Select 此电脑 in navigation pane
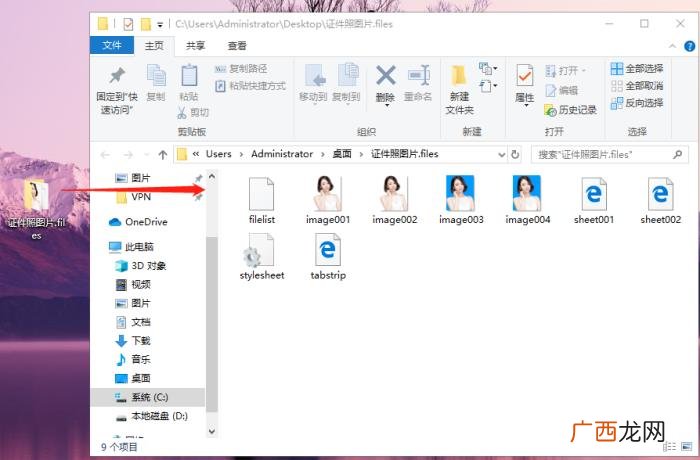Image resolution: width=700 pixels, height=460 pixels. click(131, 247)
